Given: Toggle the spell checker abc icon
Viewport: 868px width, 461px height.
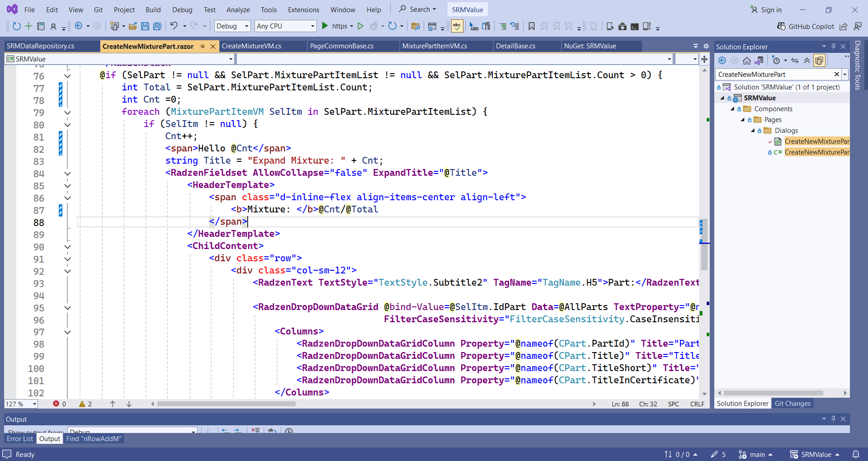Looking at the screenshot, I should click(x=457, y=26).
